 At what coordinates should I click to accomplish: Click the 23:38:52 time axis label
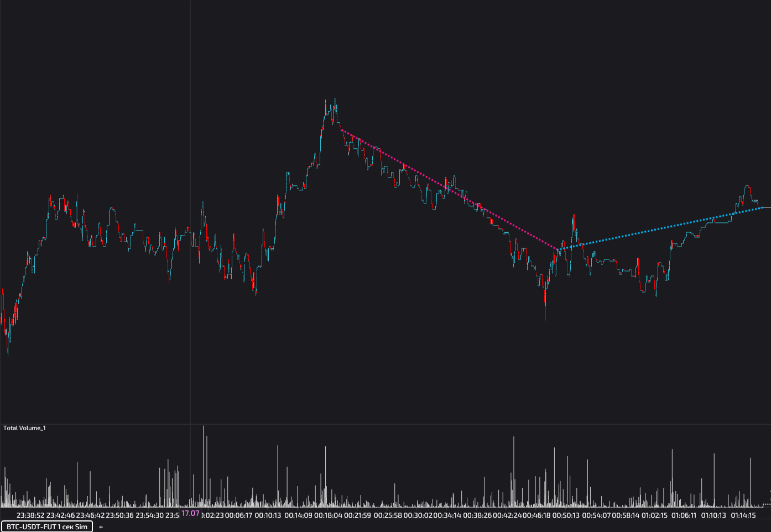(30, 515)
